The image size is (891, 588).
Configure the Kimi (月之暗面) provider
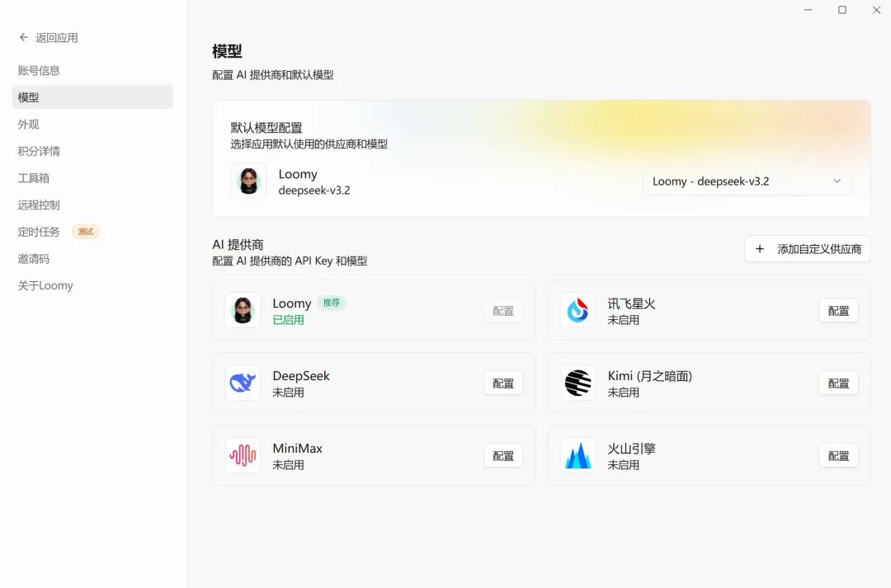point(838,383)
